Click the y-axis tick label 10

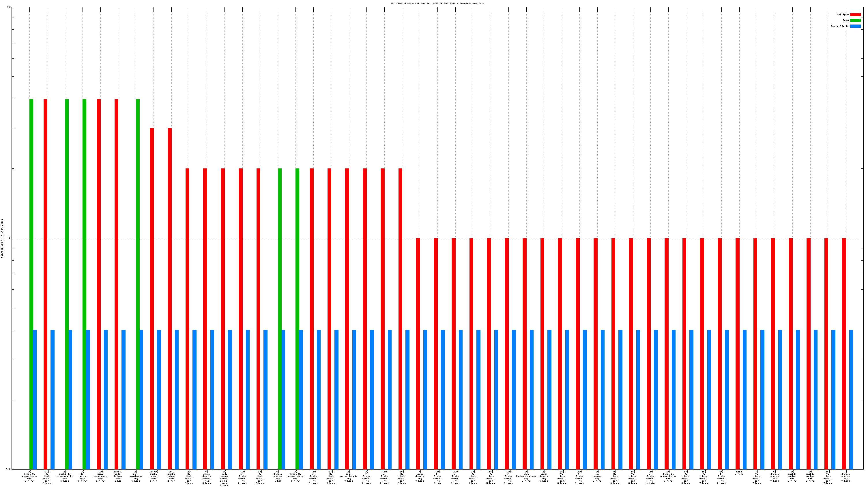[x=8, y=7]
